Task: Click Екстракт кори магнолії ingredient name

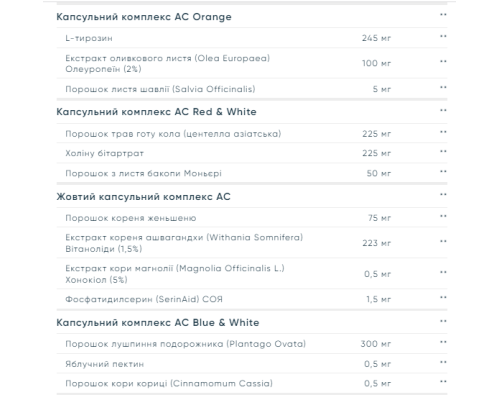Action: (175, 274)
